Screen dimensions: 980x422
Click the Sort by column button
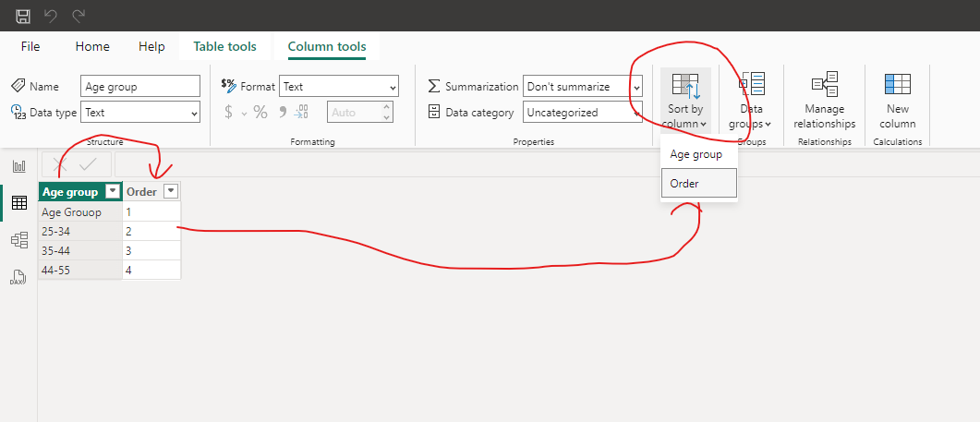point(685,100)
